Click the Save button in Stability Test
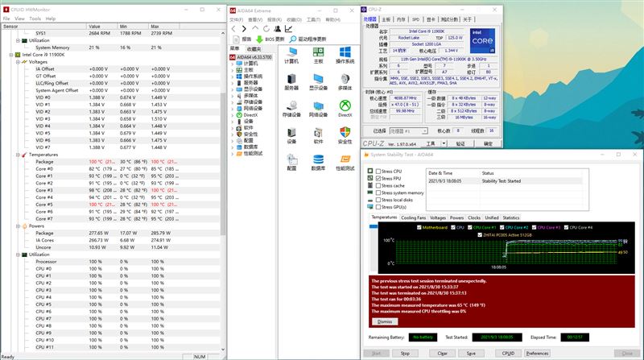The height and width of the screenshot is (360, 644). pyautogui.click(x=471, y=354)
